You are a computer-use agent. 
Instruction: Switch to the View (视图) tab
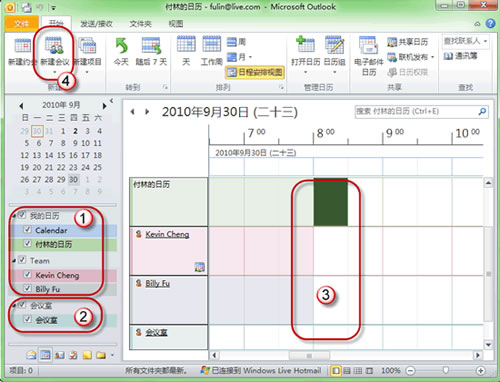pyautogui.click(x=176, y=24)
